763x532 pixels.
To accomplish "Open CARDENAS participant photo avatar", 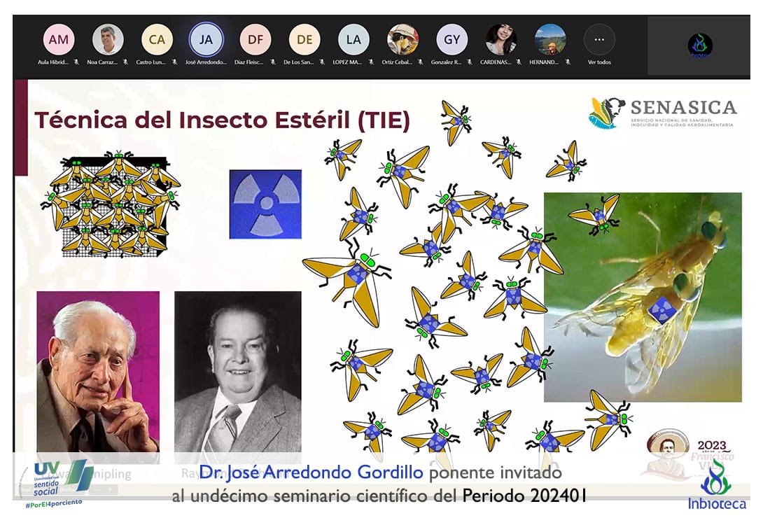I will pyautogui.click(x=501, y=40).
